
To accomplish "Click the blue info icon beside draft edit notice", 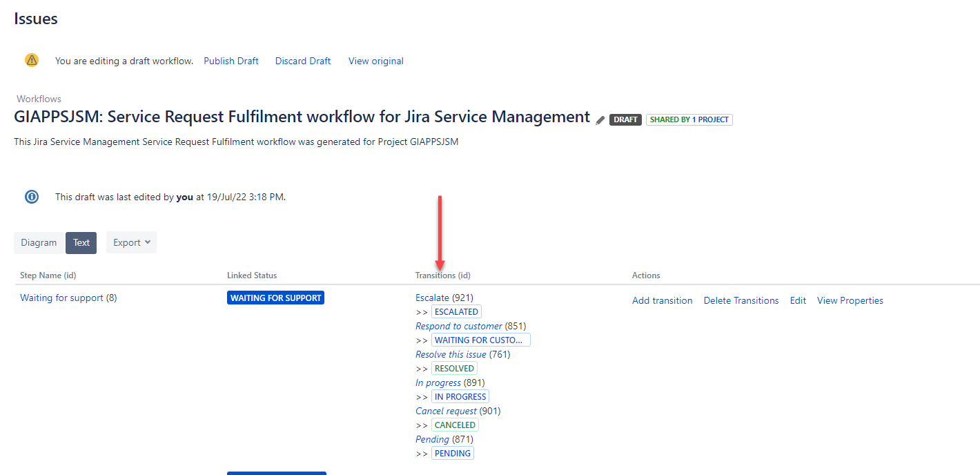I will point(31,197).
